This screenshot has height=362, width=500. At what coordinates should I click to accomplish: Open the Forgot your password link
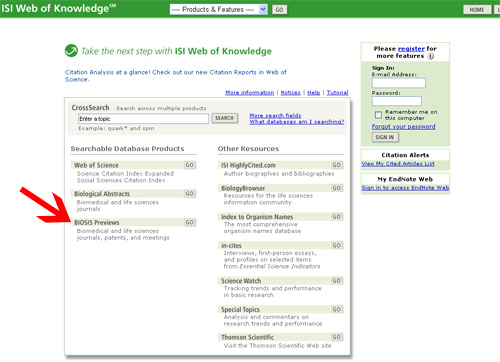pyautogui.click(x=404, y=127)
